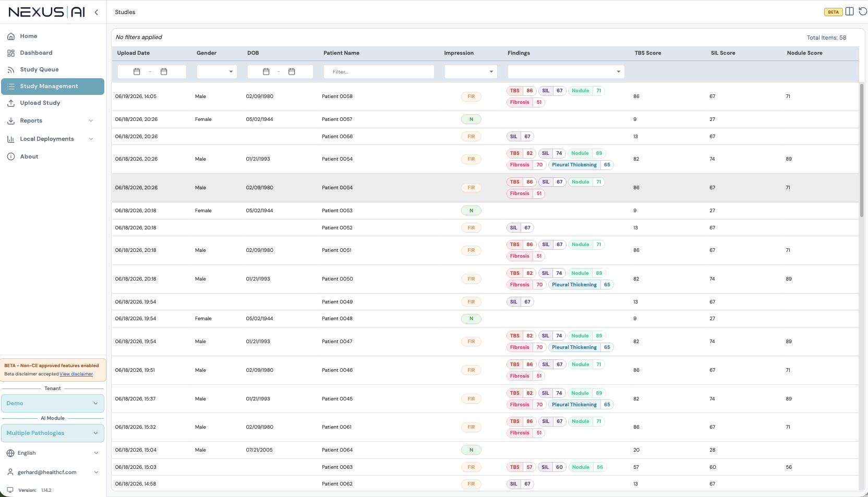Click the Total Items: 58 label
The width and height of the screenshot is (868, 497).
tap(826, 38)
